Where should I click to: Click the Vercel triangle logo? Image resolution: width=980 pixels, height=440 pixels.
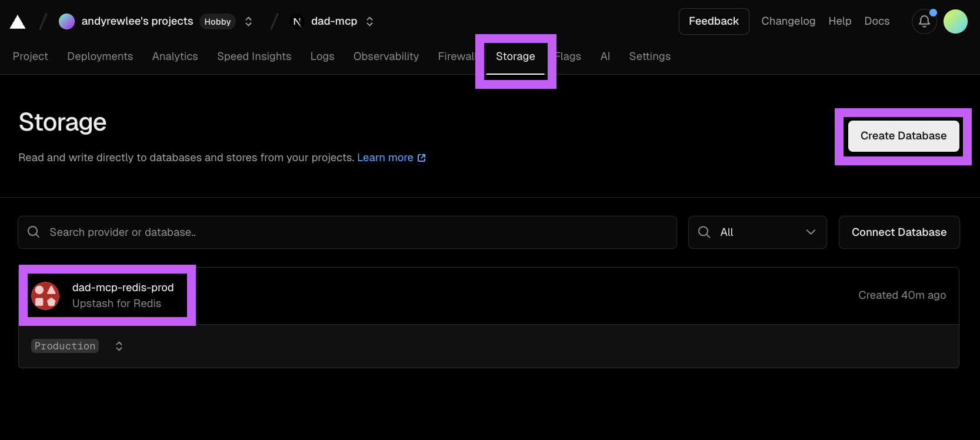coord(18,22)
